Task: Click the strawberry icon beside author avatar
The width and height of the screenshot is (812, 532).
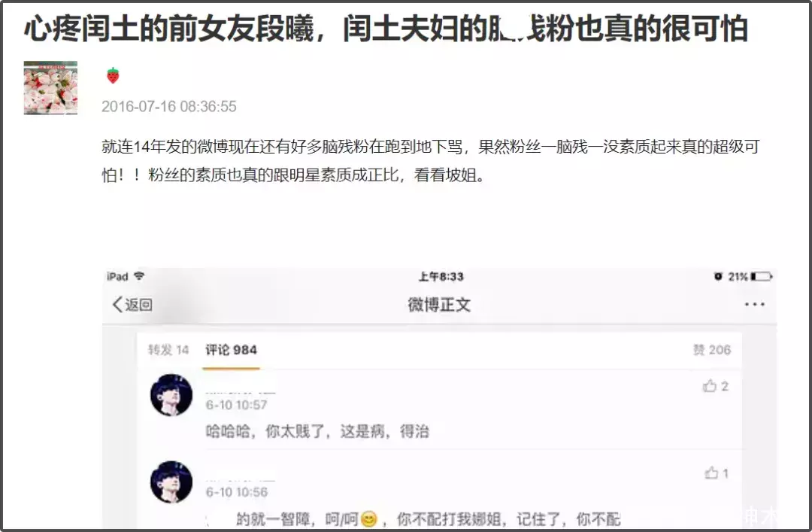Action: coord(113,76)
